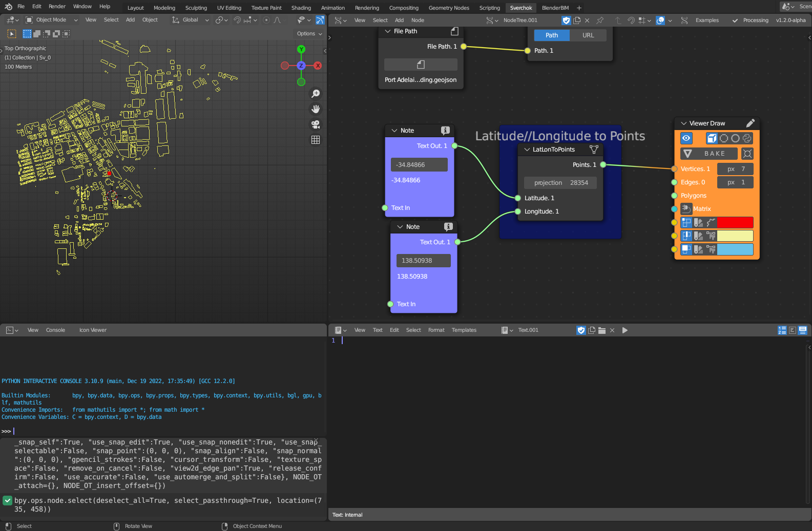Image resolution: width=812 pixels, height=531 pixels.
Task: Unlink Text.001 with the X icon
Action: (x=612, y=330)
